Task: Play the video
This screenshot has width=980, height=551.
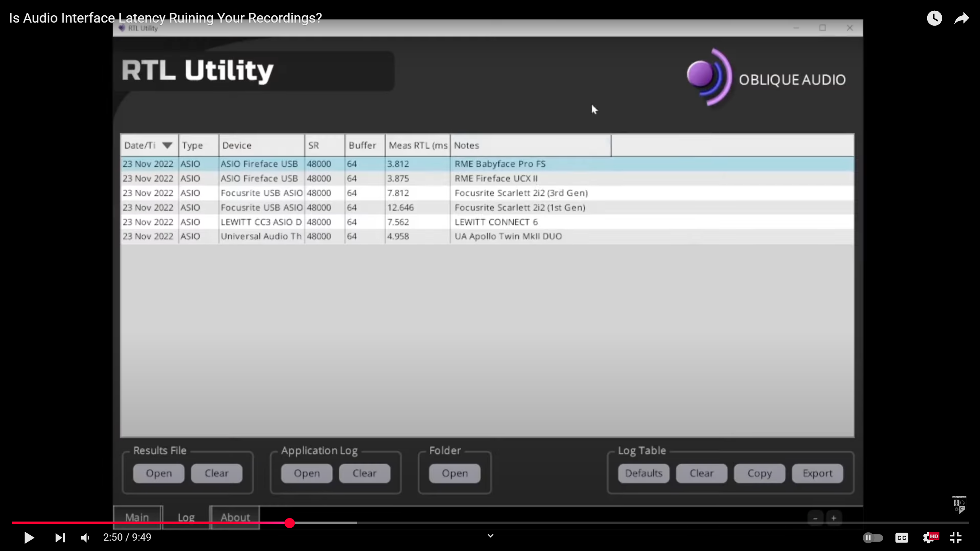Action: click(29, 538)
